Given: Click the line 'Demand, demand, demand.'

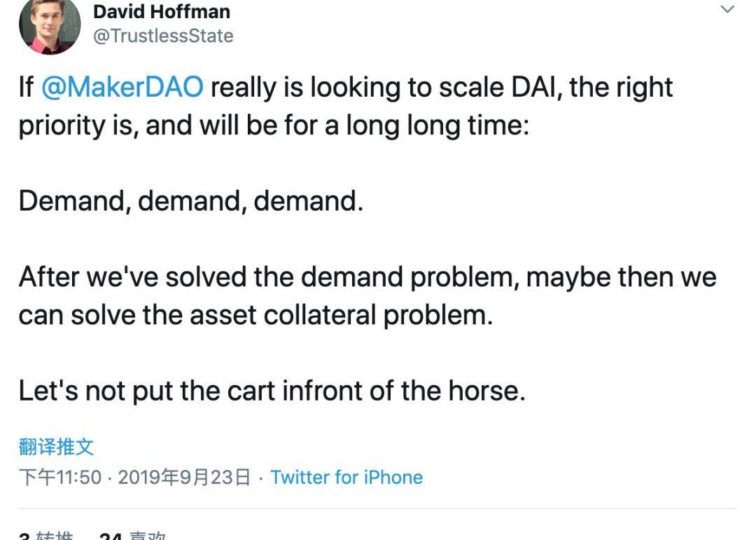Looking at the screenshot, I should pos(191,201).
